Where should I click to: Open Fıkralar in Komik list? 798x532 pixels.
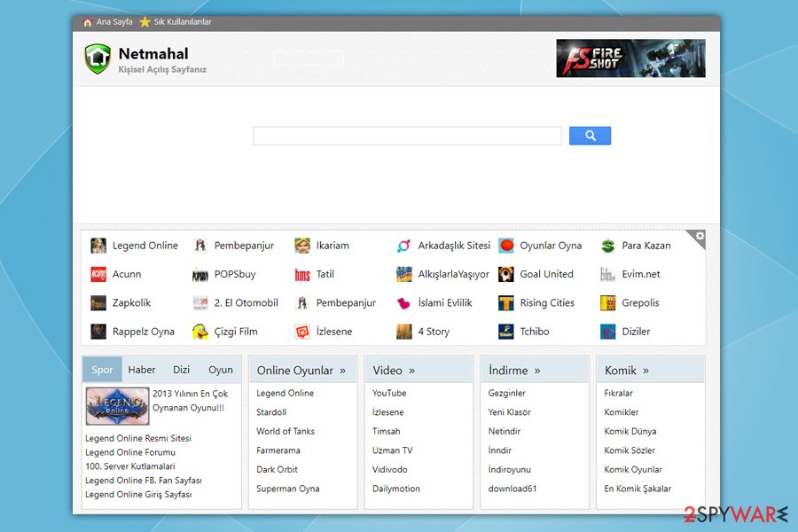tap(618, 393)
